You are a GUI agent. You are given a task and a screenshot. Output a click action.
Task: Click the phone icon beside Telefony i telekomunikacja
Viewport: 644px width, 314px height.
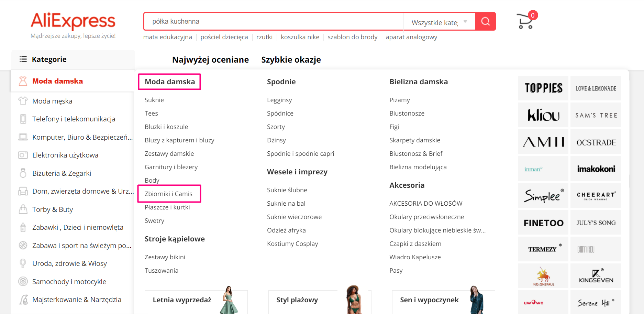[x=23, y=119]
